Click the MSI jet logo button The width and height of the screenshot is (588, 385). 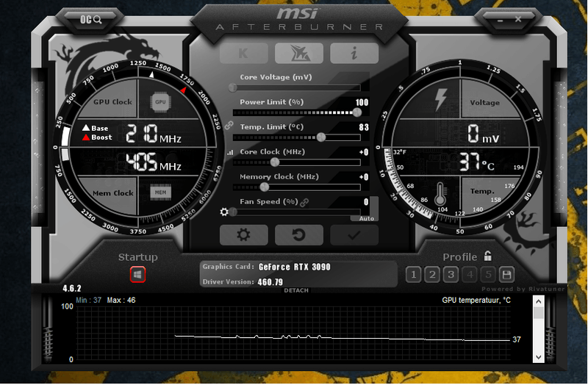299,53
